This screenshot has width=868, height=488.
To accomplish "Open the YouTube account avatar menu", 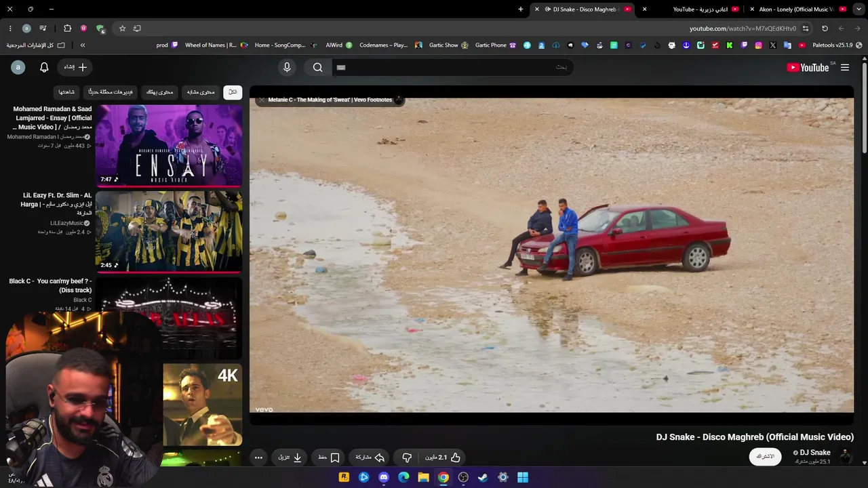I will click(18, 67).
